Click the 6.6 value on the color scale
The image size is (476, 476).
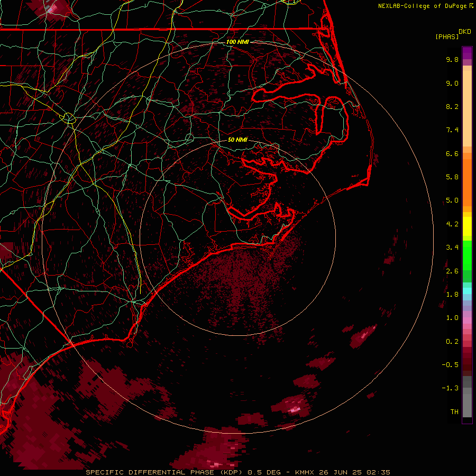pos(452,153)
